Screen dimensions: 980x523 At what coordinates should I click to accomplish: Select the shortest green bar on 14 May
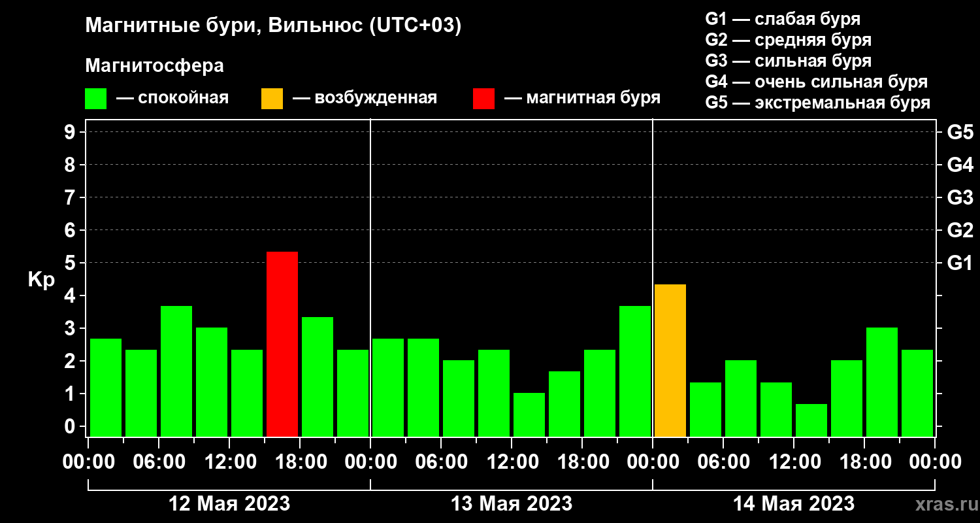(811, 420)
